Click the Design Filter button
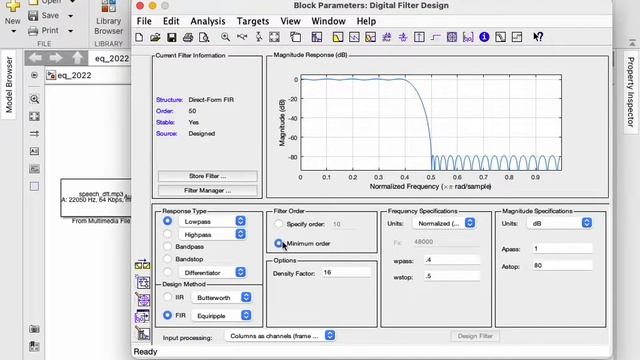640x360 pixels. [475, 336]
